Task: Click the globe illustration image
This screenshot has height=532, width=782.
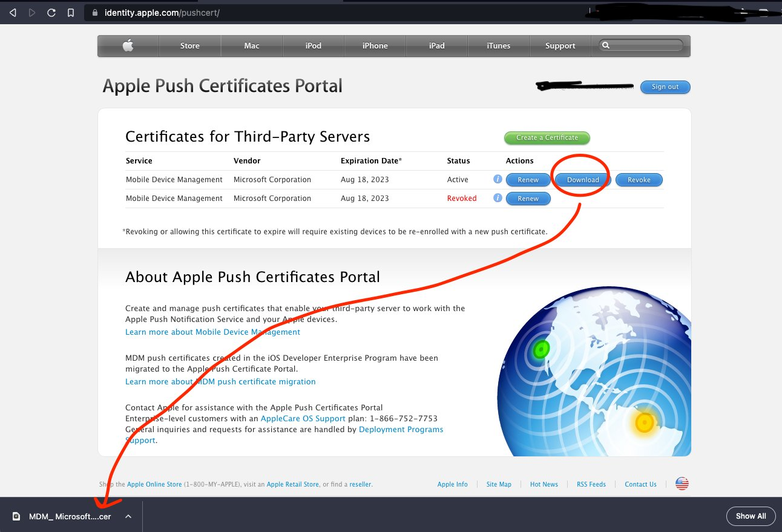Action: (594, 372)
